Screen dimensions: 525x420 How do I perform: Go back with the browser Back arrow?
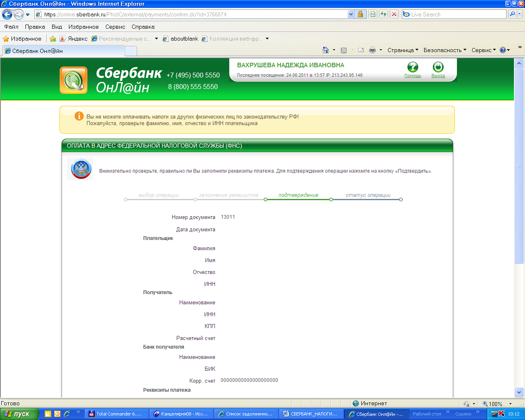tap(7, 14)
